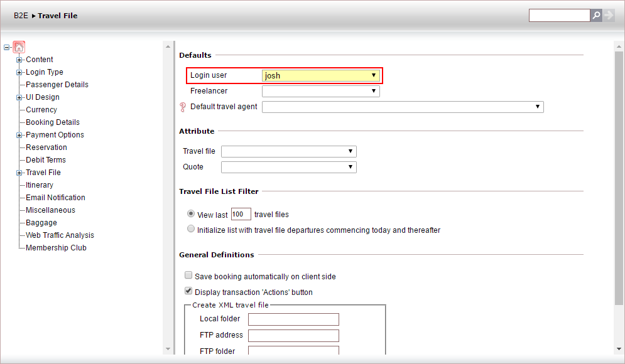Select the View last travel files option
625x364 pixels.
coord(191,214)
